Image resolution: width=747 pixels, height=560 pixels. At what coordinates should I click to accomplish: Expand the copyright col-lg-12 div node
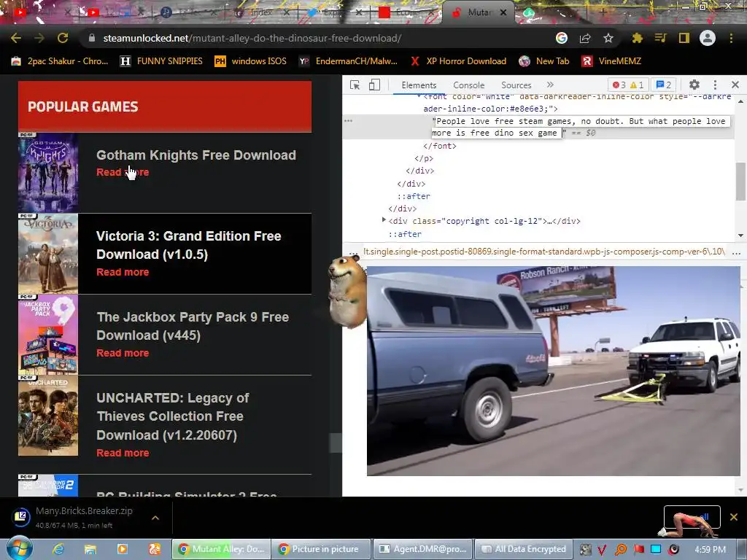pos(384,220)
